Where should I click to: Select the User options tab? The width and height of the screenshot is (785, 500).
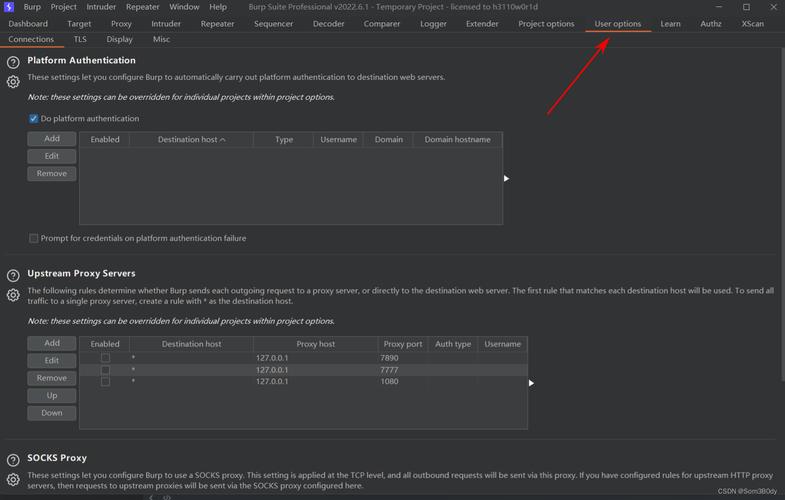618,24
